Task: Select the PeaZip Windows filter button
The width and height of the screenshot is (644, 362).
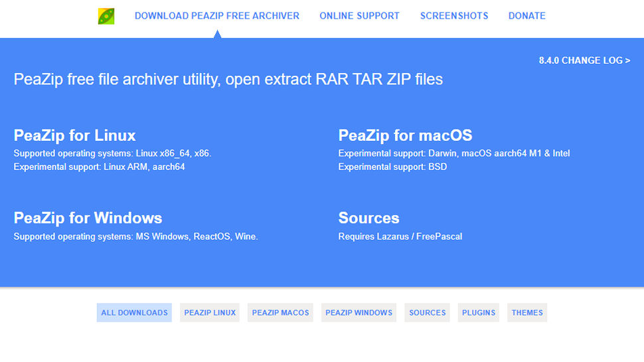Action: [359, 313]
